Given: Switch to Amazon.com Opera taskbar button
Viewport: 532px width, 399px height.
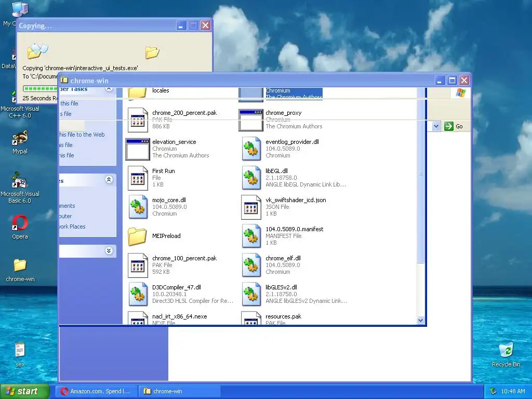Looking at the screenshot, I should (x=96, y=391).
